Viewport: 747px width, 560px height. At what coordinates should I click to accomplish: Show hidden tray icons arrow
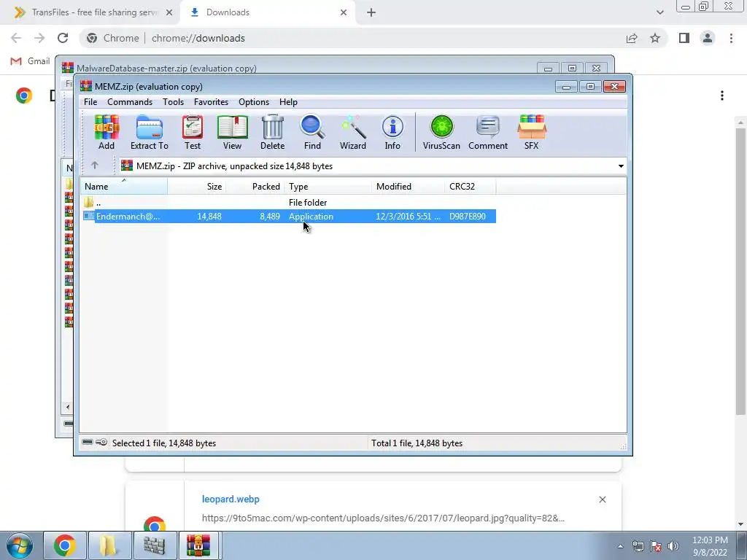[620, 546]
